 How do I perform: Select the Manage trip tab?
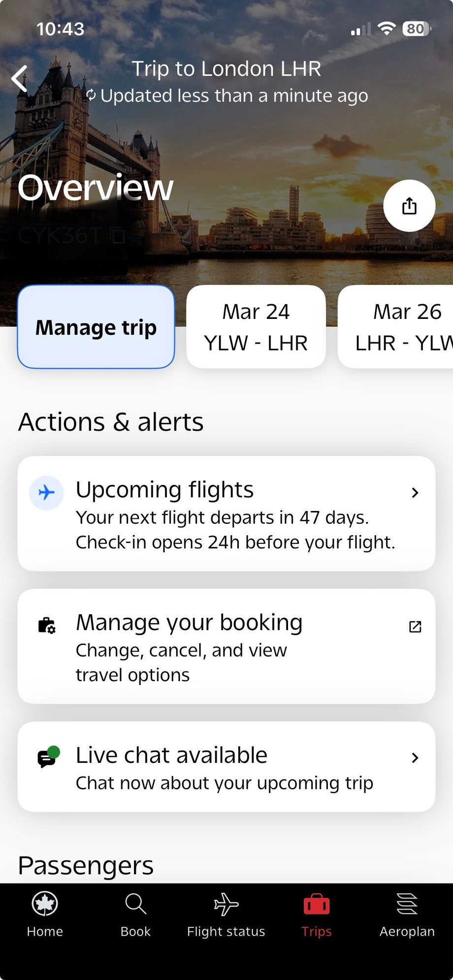[96, 327]
